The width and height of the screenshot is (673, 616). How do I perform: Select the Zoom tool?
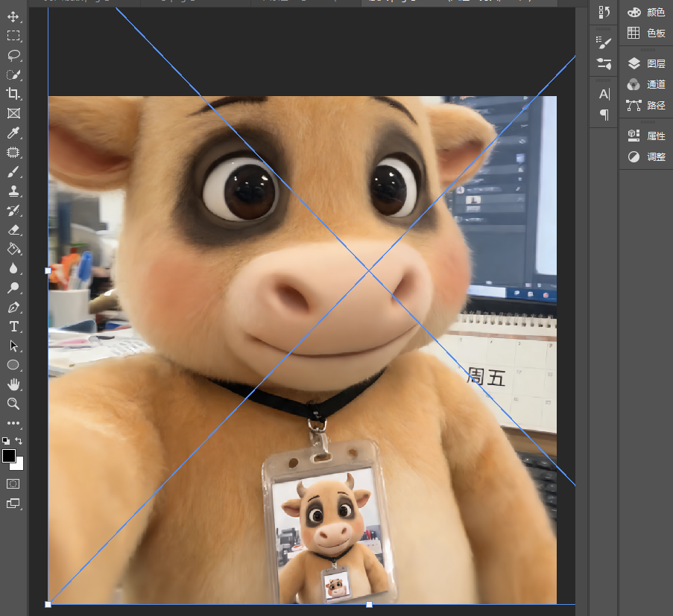coord(13,404)
